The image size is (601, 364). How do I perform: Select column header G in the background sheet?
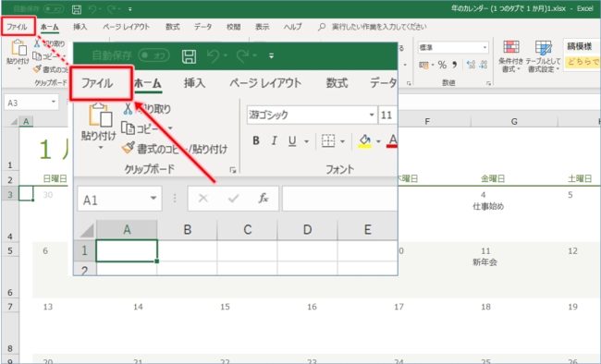click(x=514, y=121)
